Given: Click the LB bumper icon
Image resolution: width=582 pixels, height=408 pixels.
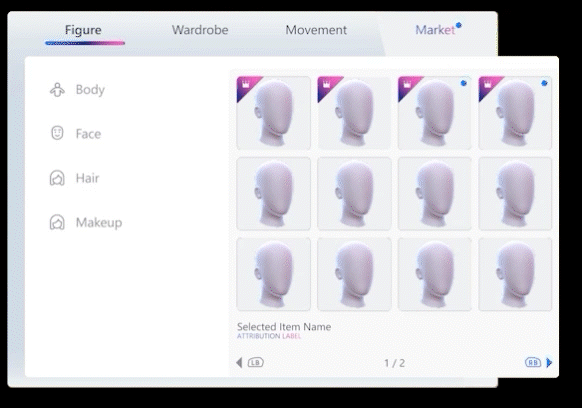Looking at the screenshot, I should [255, 362].
